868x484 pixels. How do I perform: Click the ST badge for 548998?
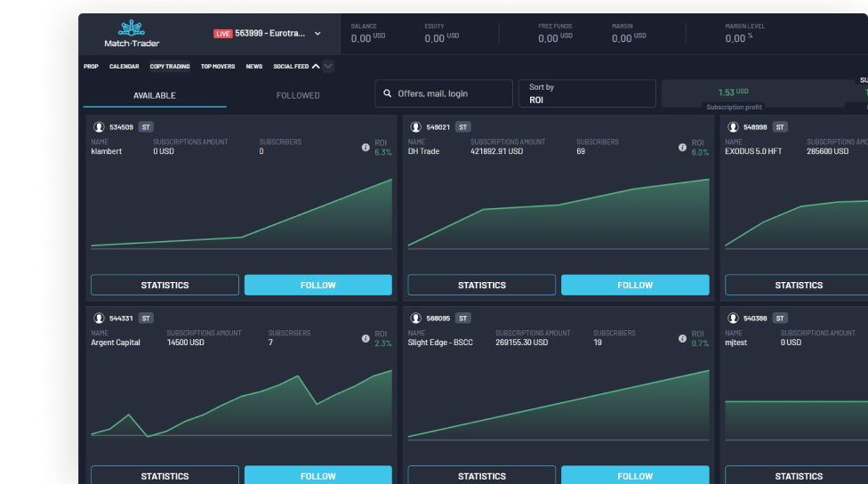780,127
